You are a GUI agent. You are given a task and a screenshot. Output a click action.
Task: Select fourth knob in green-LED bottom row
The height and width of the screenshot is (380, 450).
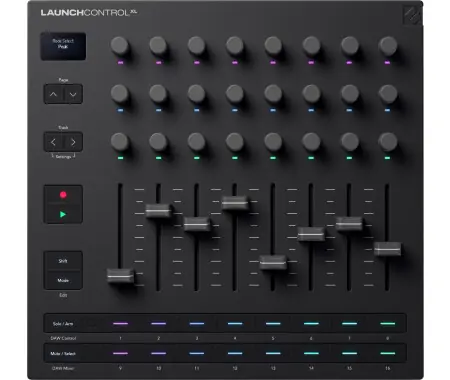tap(235, 142)
